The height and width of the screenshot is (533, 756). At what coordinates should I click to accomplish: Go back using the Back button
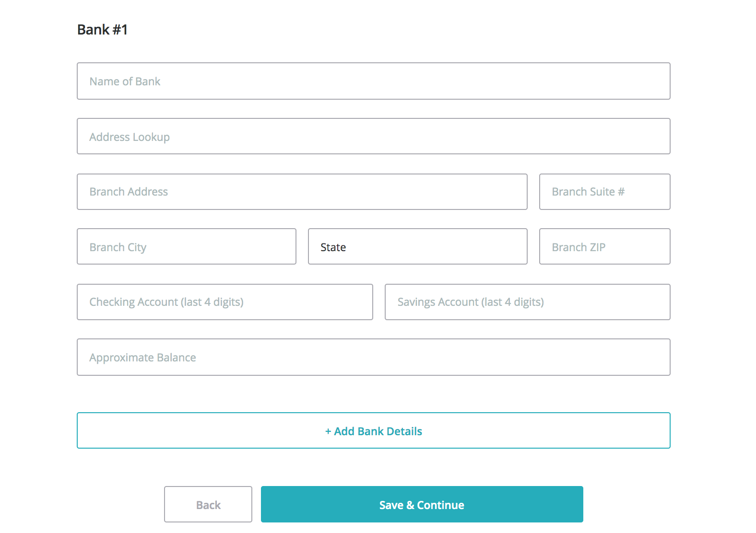tap(208, 504)
